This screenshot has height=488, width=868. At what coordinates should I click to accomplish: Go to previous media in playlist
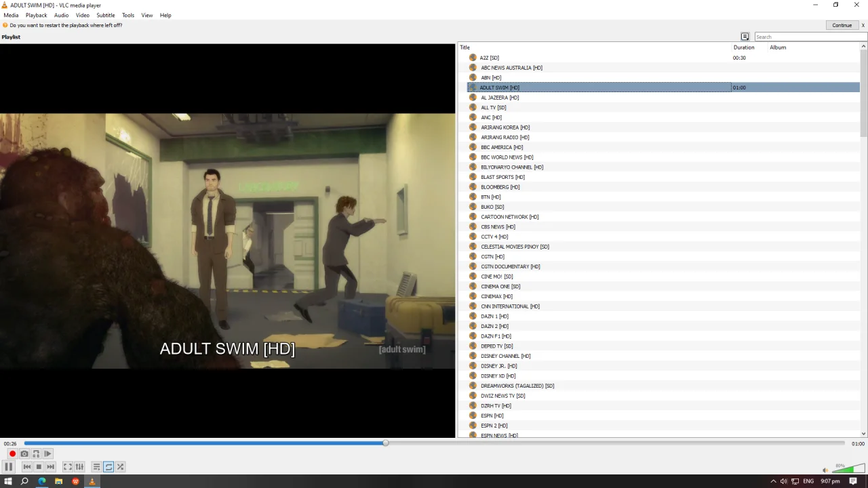point(27,466)
